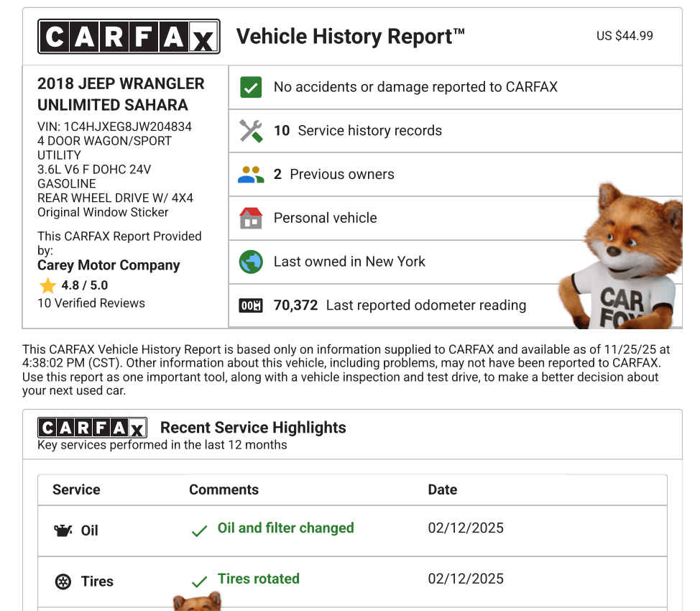Click the globe Last owned icon

pyautogui.click(x=250, y=262)
